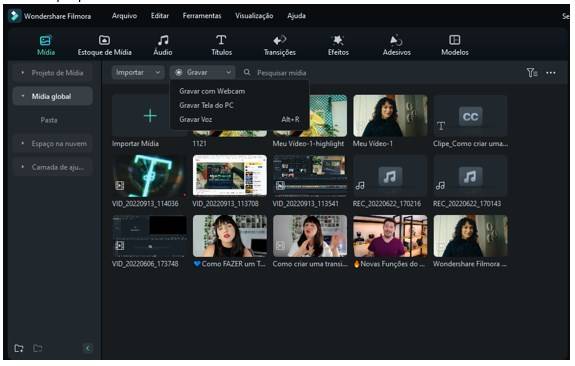Click the delete folder icon
575x366 pixels.
[x=38, y=348]
